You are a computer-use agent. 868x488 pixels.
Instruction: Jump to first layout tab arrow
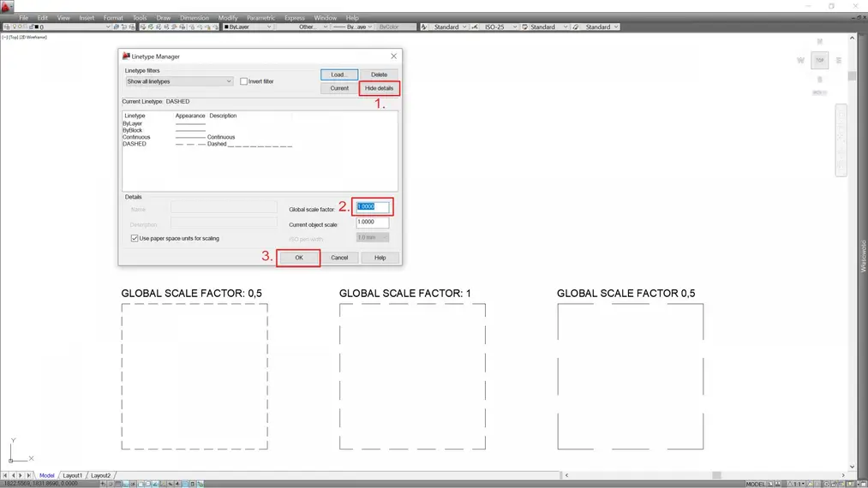(x=5, y=475)
